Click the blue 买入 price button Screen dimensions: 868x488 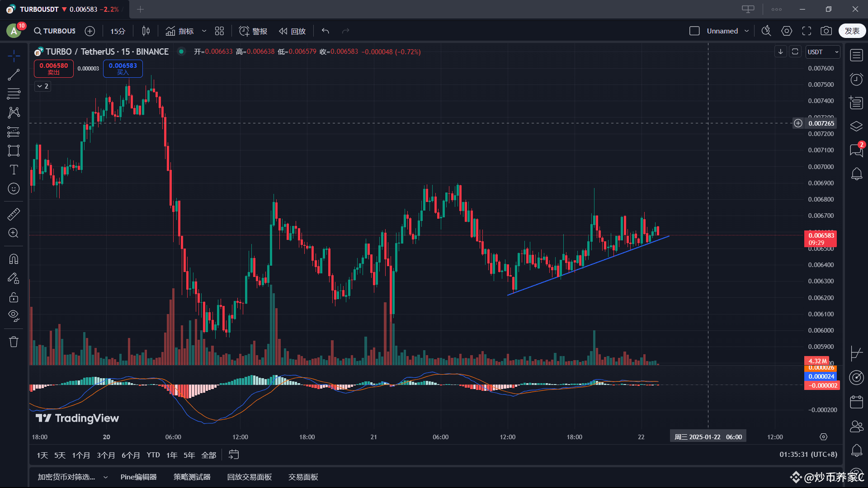tap(123, 69)
